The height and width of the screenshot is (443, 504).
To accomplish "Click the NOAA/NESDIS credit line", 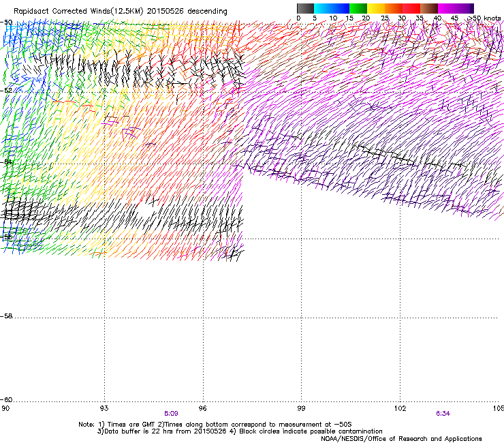I will 401,438.
